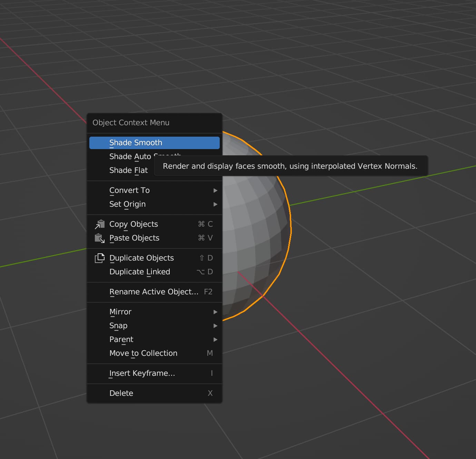Screen dimensions: 476x459
Task: Expand the Mirror submenu
Action: [154, 312]
